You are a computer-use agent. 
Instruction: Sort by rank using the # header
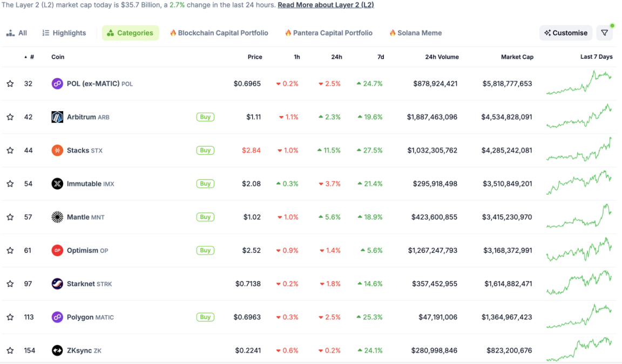point(32,57)
